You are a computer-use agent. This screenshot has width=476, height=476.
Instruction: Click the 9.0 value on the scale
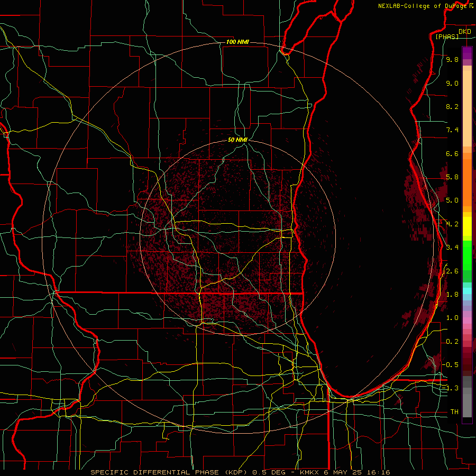pos(452,83)
